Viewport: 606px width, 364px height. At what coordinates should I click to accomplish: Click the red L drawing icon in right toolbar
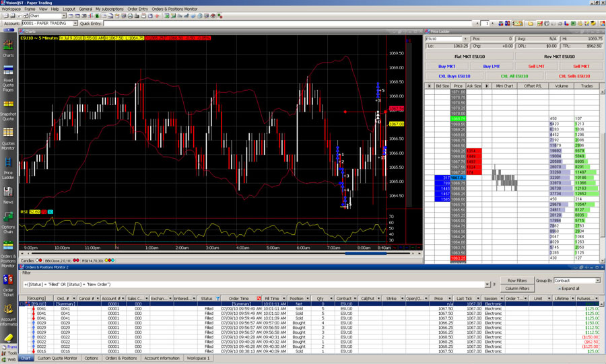(x=566, y=23)
